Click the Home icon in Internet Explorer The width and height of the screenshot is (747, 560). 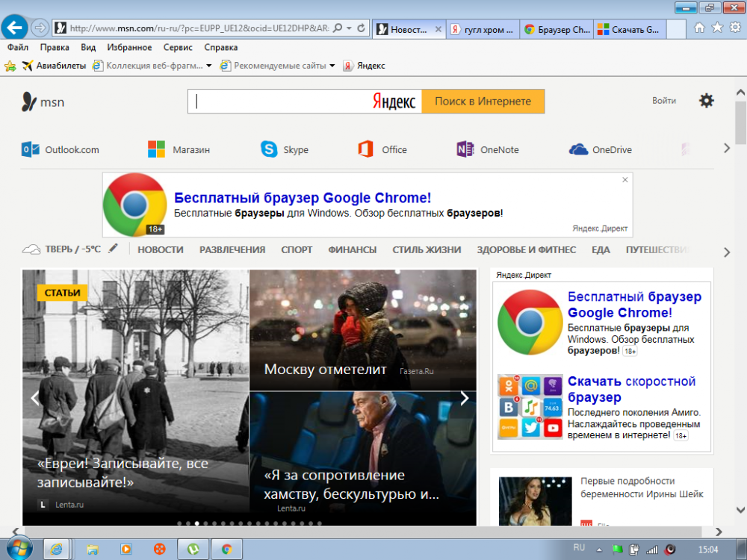point(698,27)
